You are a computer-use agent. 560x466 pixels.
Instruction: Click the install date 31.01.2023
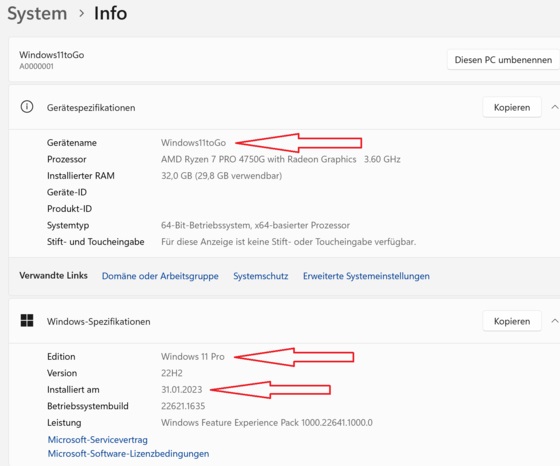coord(181,390)
